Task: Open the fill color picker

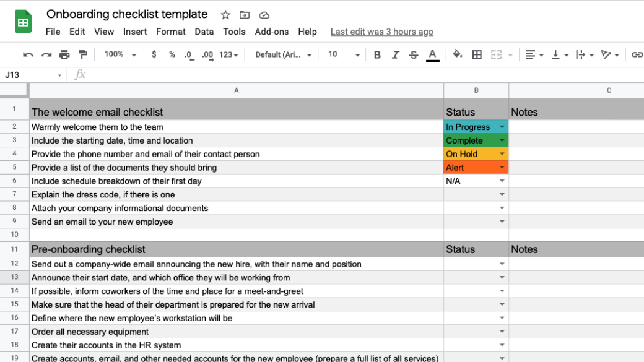Action: coord(457,54)
